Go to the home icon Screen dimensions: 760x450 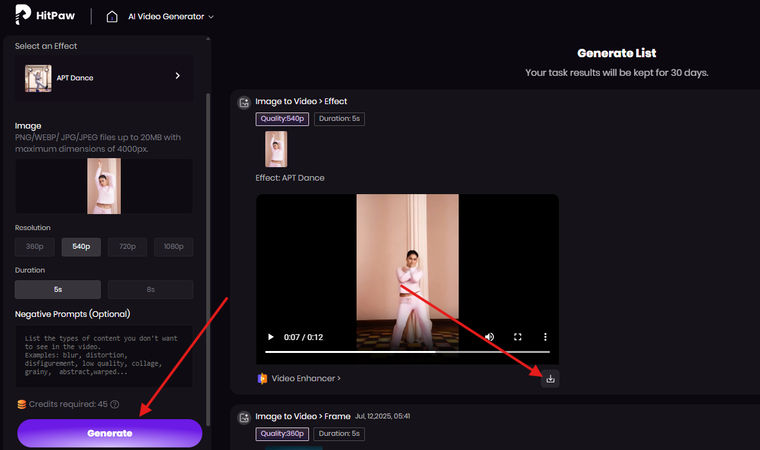click(x=112, y=16)
